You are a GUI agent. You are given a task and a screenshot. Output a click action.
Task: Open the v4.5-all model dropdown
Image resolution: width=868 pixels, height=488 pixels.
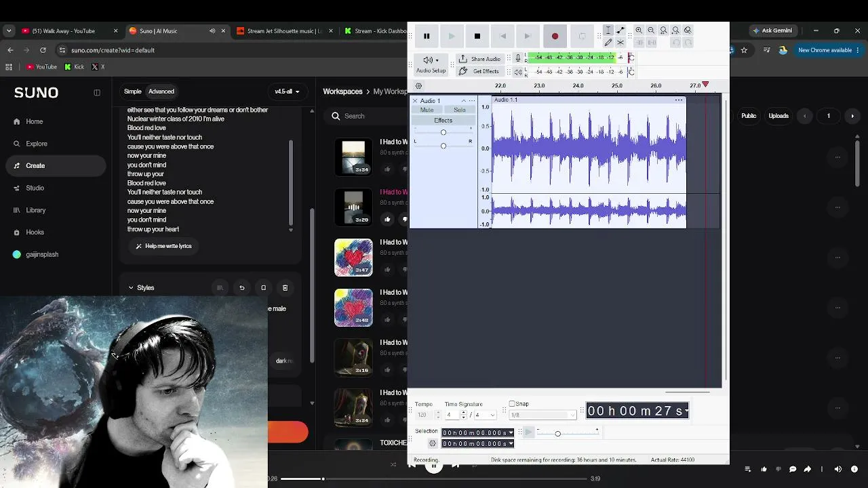point(288,91)
